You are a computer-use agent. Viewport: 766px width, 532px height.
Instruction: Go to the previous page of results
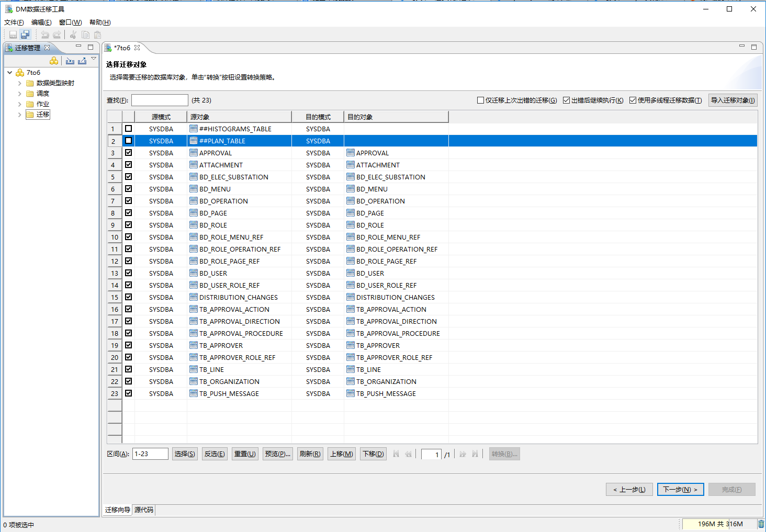(408, 454)
